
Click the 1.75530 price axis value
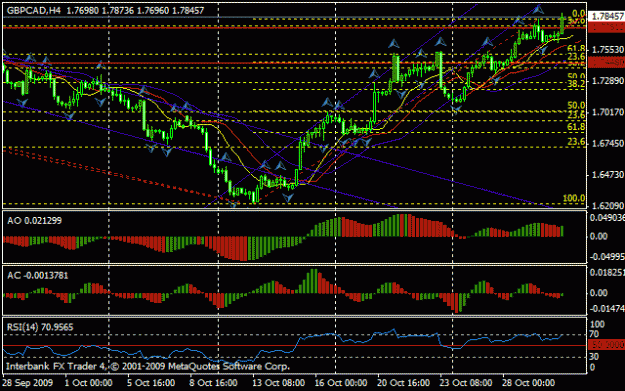coord(608,50)
